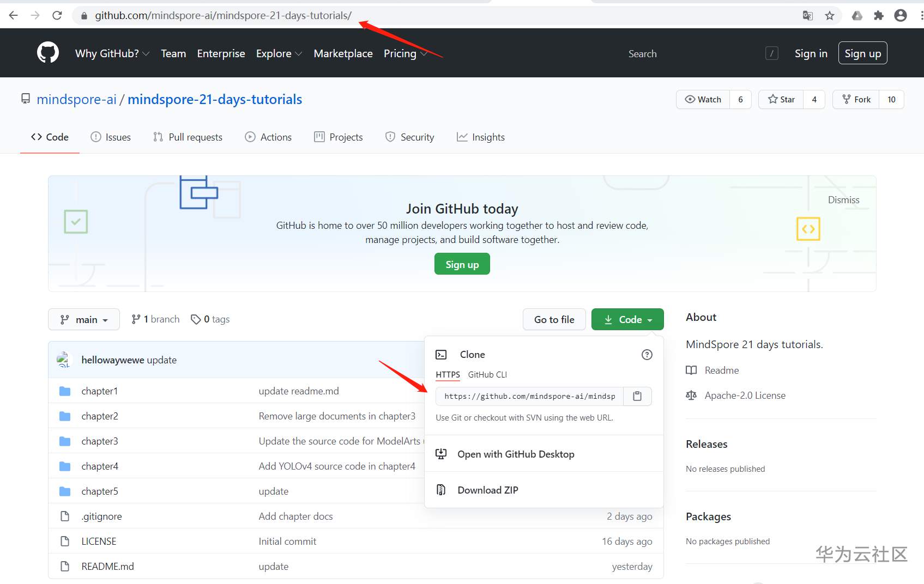The height and width of the screenshot is (584, 924).
Task: Reload the page with the refresh icon
Action: click(x=57, y=15)
